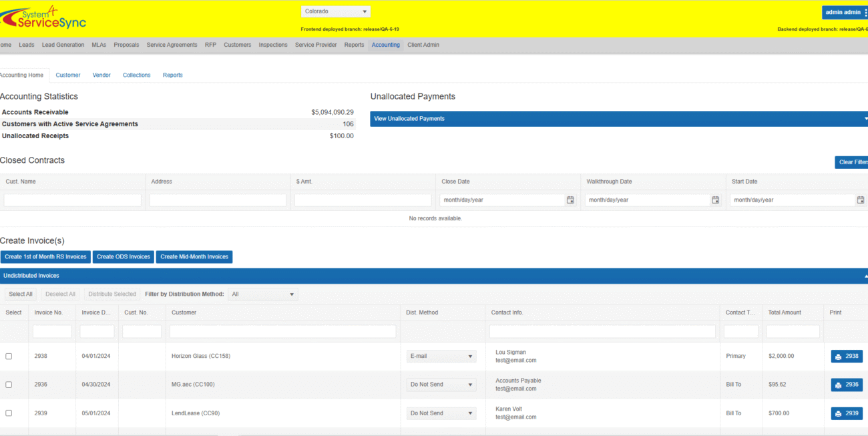Click the System4 ServiceSync logo
This screenshot has height=436, width=868.
(43, 18)
